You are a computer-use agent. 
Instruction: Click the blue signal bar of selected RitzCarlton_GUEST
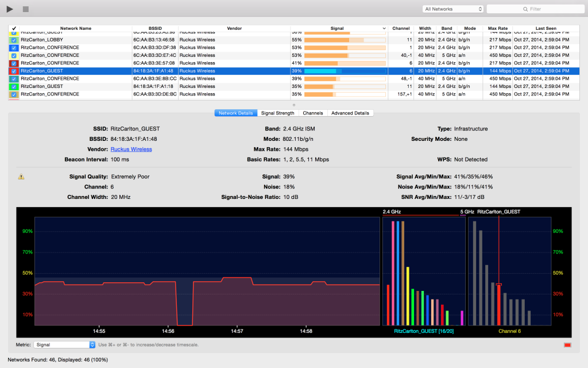click(x=345, y=71)
